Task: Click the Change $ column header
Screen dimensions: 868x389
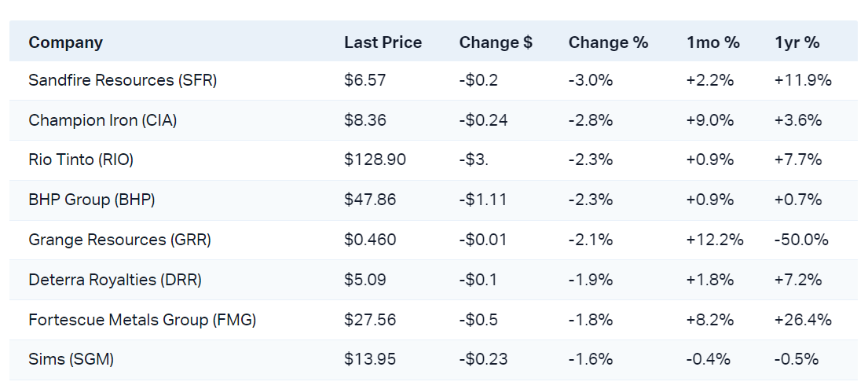Action: [496, 42]
